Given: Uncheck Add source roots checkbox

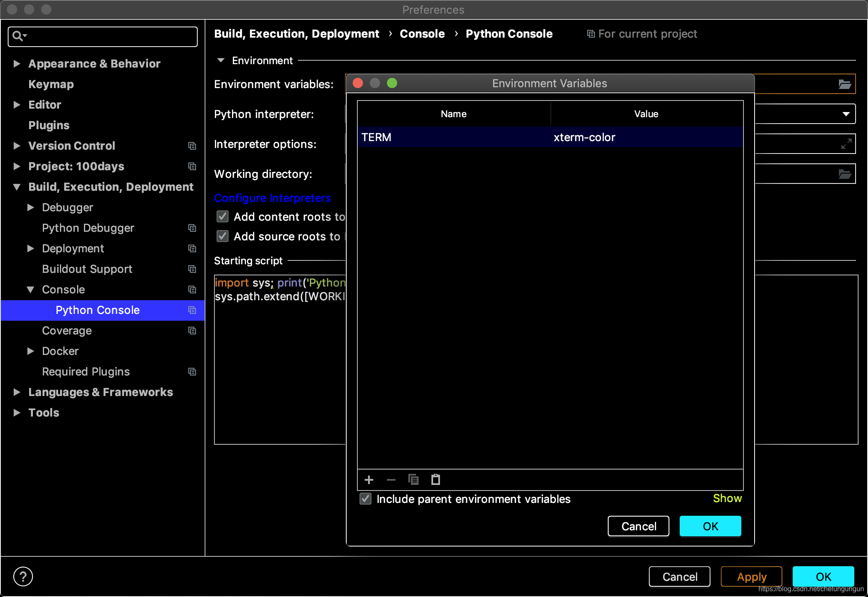Looking at the screenshot, I should coord(223,236).
